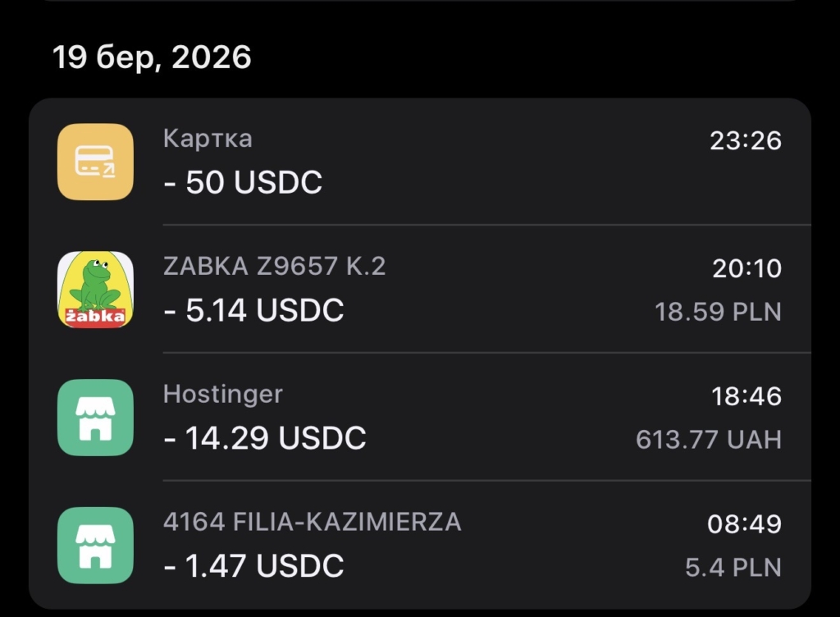Tap the 4164 FILIA-KAZIMIERZA transaction
The width and height of the screenshot is (840, 617).
point(410,546)
